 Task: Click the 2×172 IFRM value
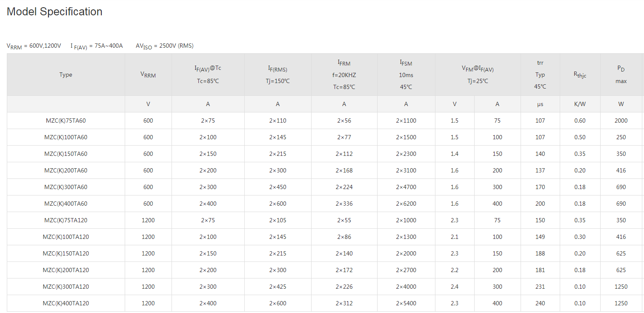click(344, 270)
